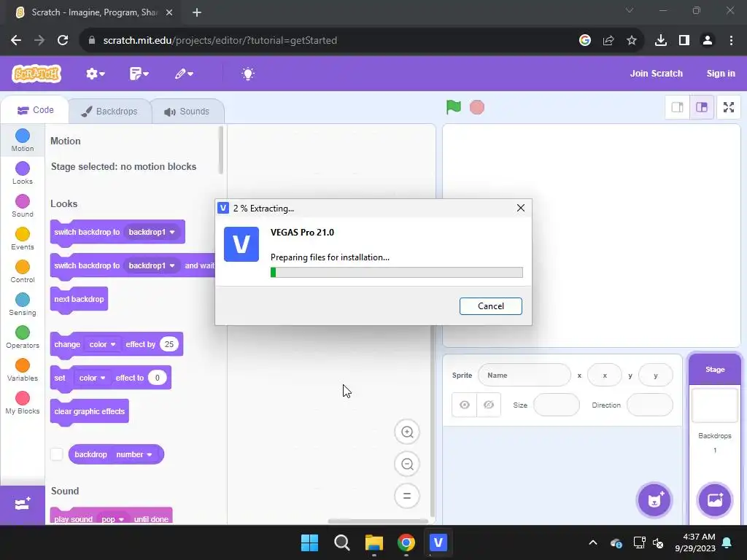Viewport: 747px width, 560px height.
Task: Click the red stop button
Action: click(477, 107)
